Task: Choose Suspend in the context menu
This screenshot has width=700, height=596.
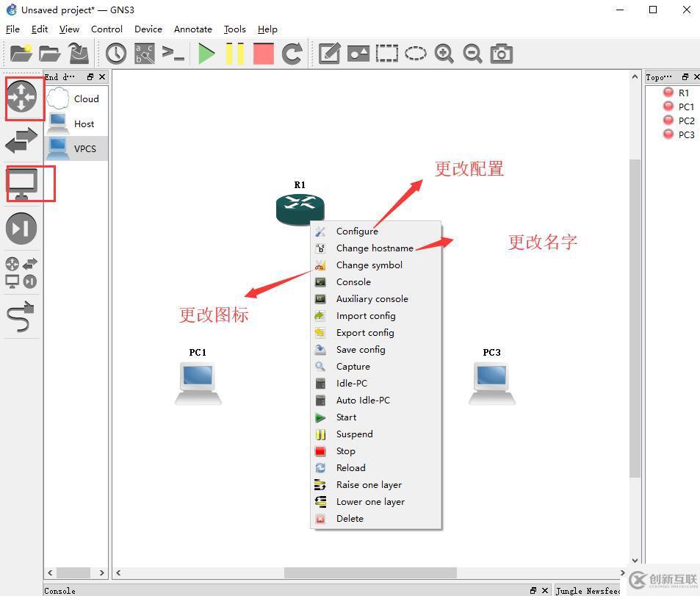Action: (376, 434)
